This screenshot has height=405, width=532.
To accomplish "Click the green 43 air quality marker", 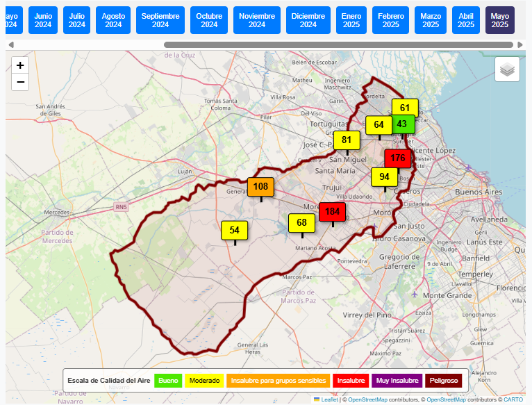I will (x=403, y=124).
